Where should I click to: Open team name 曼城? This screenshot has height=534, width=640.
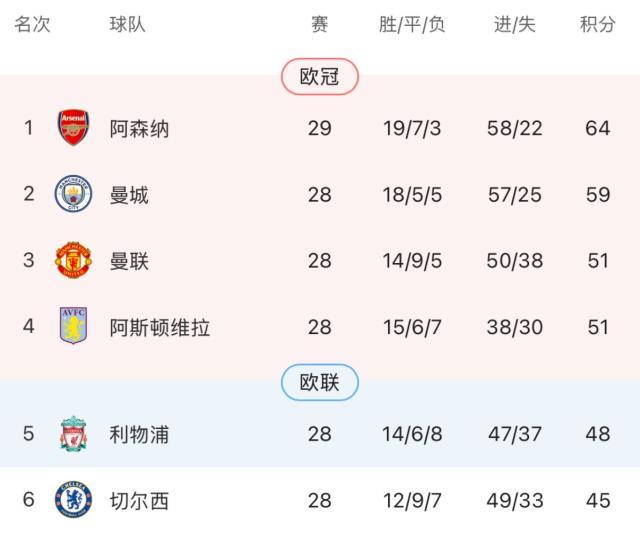tap(129, 194)
